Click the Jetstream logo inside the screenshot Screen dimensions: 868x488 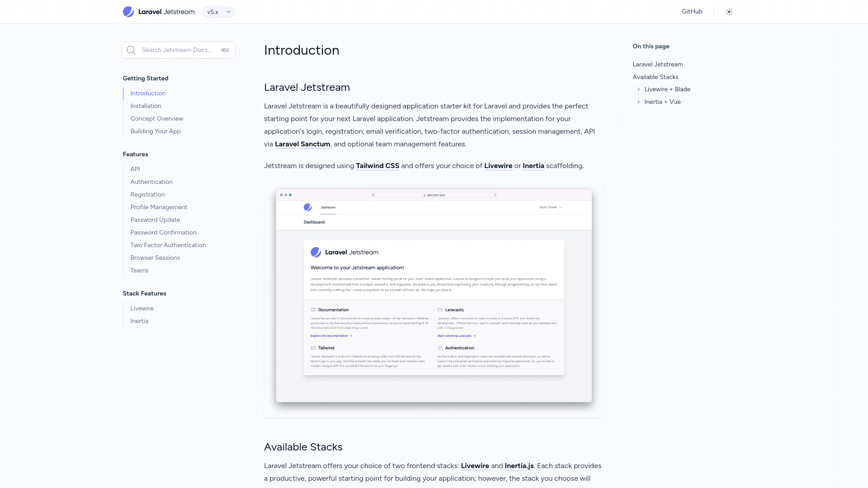coord(316,252)
